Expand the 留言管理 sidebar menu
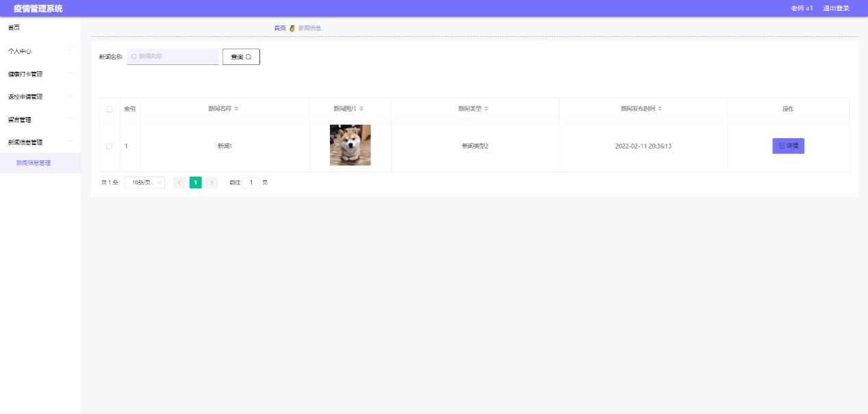 click(40, 119)
